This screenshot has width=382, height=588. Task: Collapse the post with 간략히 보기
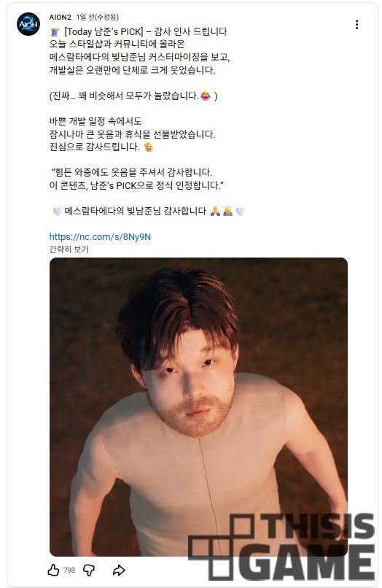coord(69,249)
